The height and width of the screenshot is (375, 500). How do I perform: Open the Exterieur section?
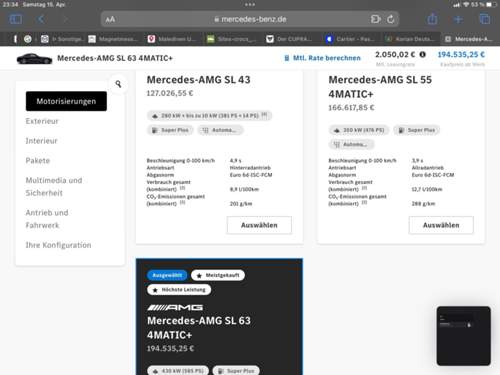(42, 121)
